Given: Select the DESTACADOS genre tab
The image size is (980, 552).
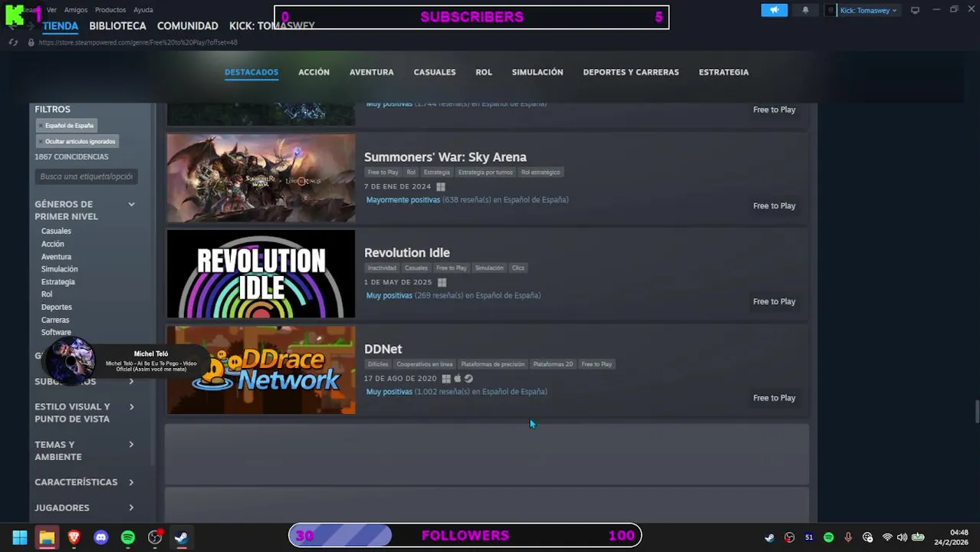Looking at the screenshot, I should pos(252,72).
